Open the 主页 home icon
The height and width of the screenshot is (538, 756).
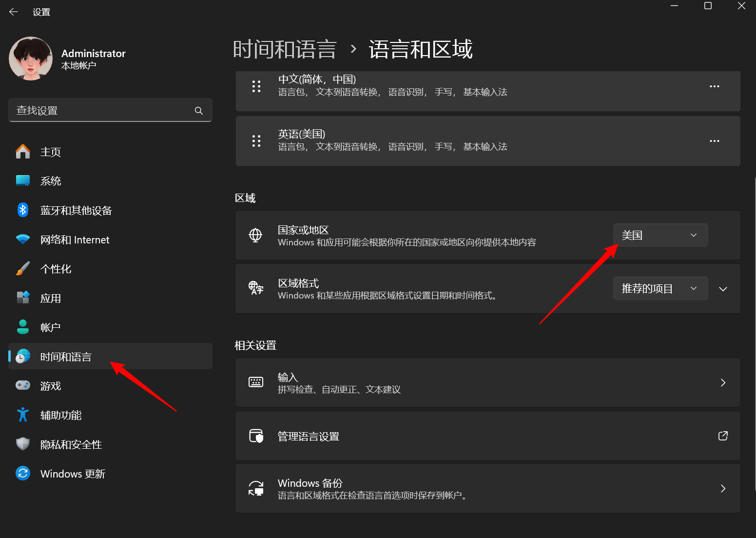pos(23,152)
